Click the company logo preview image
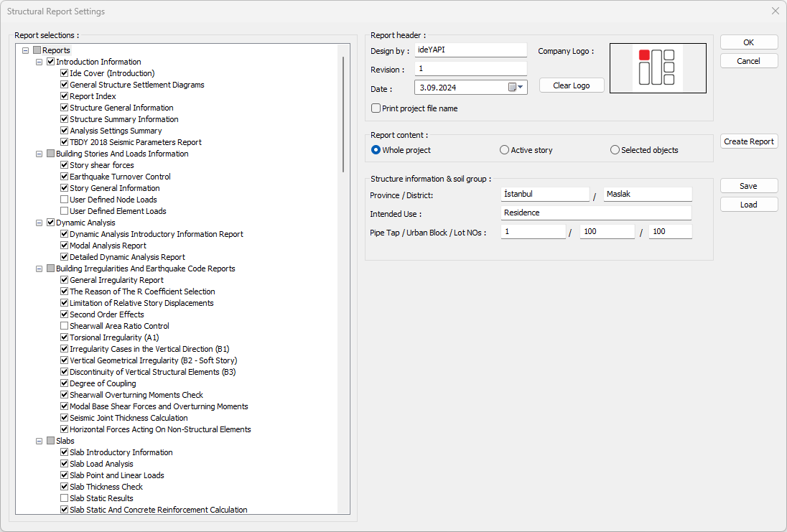The height and width of the screenshot is (532, 787). tap(658, 68)
